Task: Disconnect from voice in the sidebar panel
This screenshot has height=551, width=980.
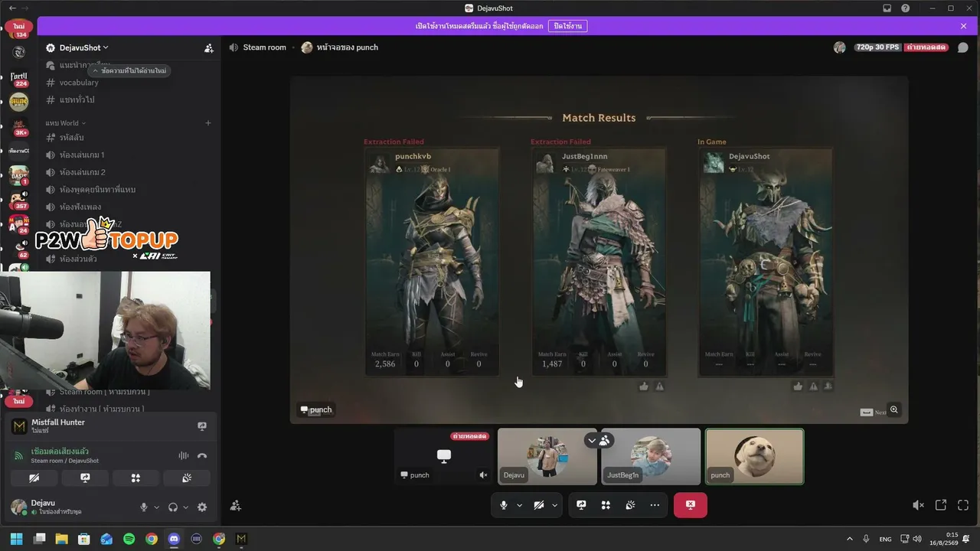Action: 202,455
